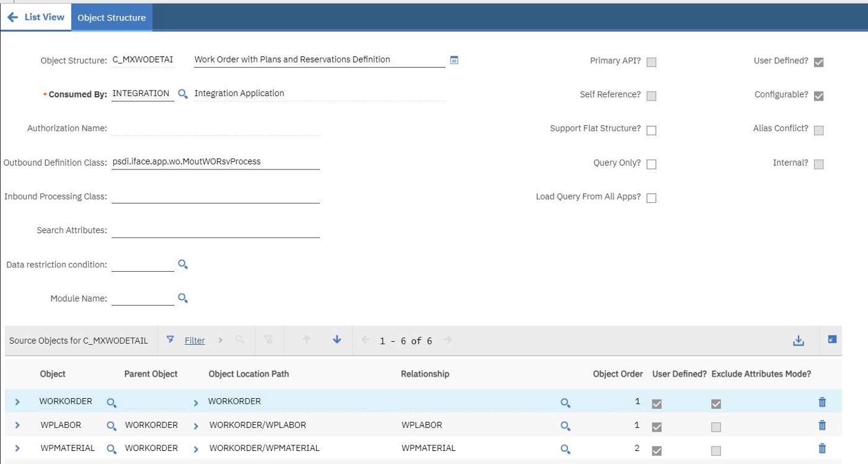Image resolution: width=868 pixels, height=464 pixels.
Task: Open menu arrow before WORKORDER/WPMATERIAL path
Action: coord(196,449)
